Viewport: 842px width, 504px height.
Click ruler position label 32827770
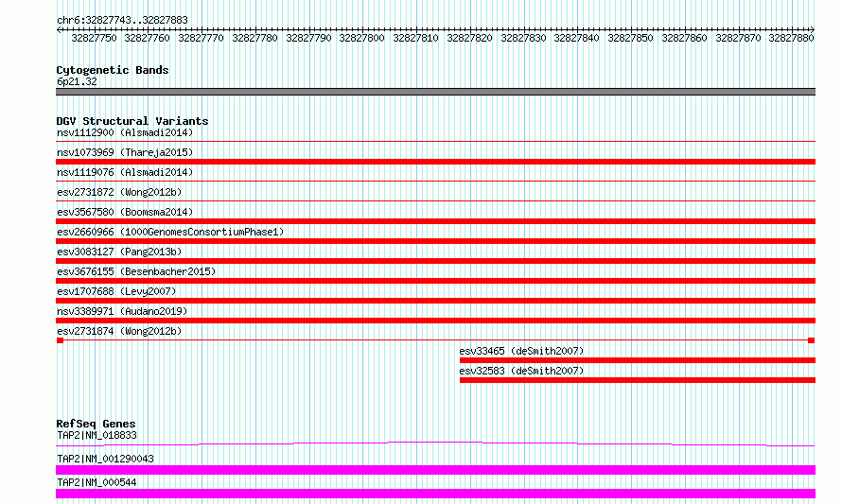click(201, 38)
